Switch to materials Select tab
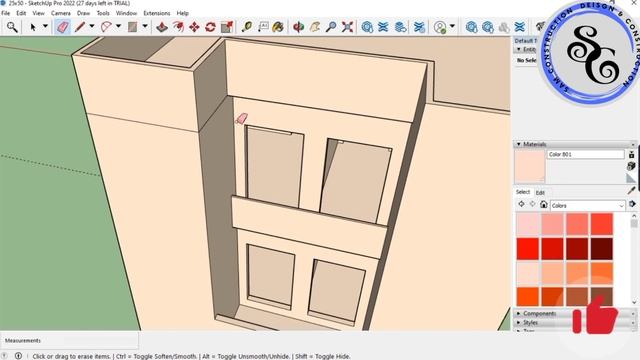This screenshot has height=360, width=640. [522, 192]
